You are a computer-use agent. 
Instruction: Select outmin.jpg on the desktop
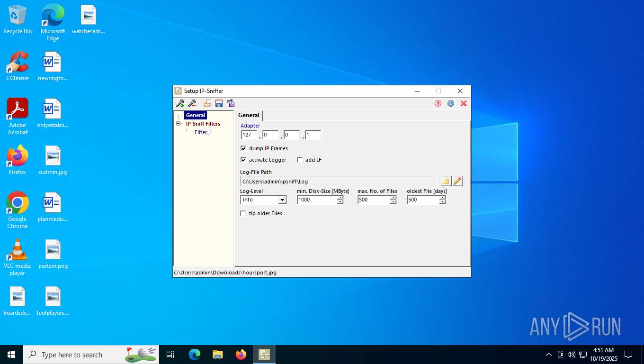53,160
